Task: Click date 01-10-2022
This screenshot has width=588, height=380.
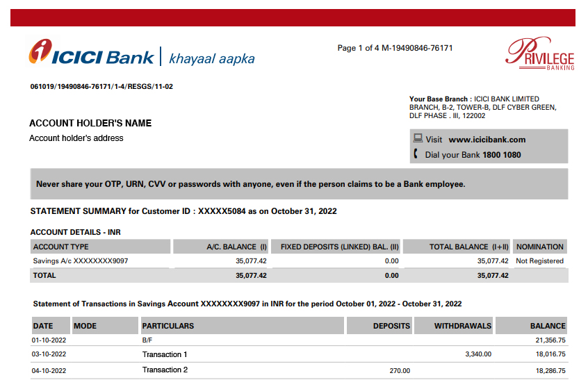Action: [49, 340]
